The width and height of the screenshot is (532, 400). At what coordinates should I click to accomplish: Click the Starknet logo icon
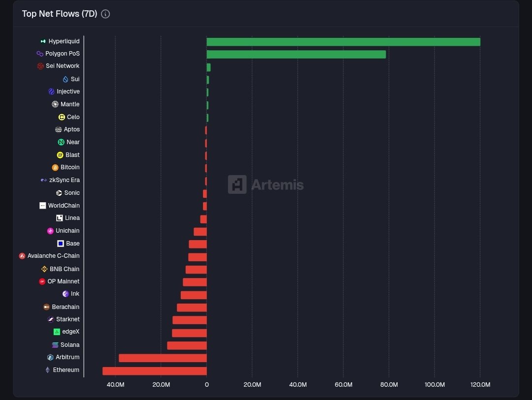(51, 319)
